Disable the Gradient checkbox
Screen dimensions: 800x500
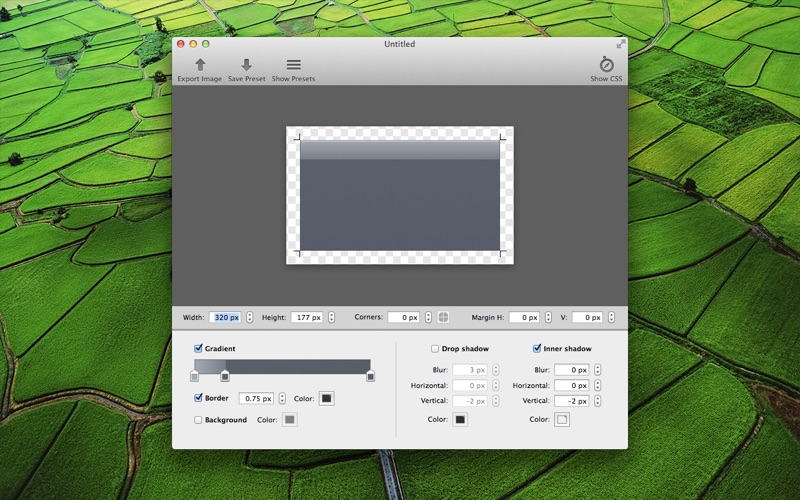click(199, 349)
